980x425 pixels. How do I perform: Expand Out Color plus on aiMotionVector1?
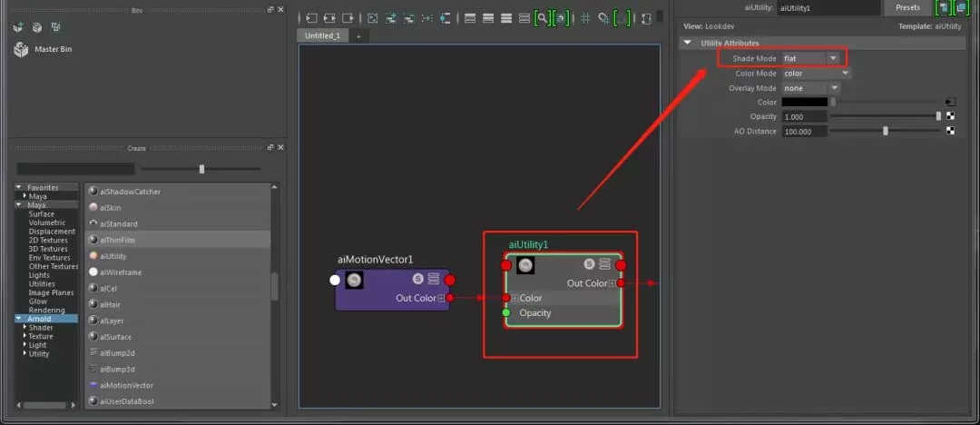click(x=441, y=298)
